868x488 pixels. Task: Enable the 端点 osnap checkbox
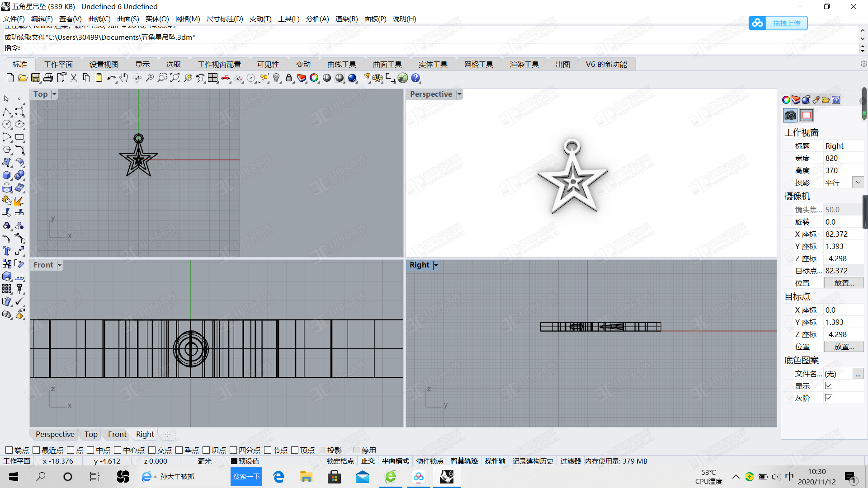point(9,450)
